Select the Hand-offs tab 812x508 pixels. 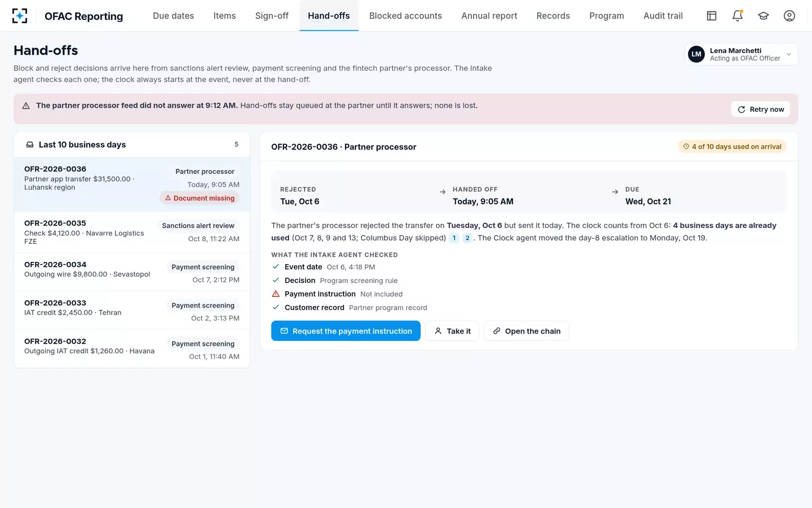(x=329, y=16)
